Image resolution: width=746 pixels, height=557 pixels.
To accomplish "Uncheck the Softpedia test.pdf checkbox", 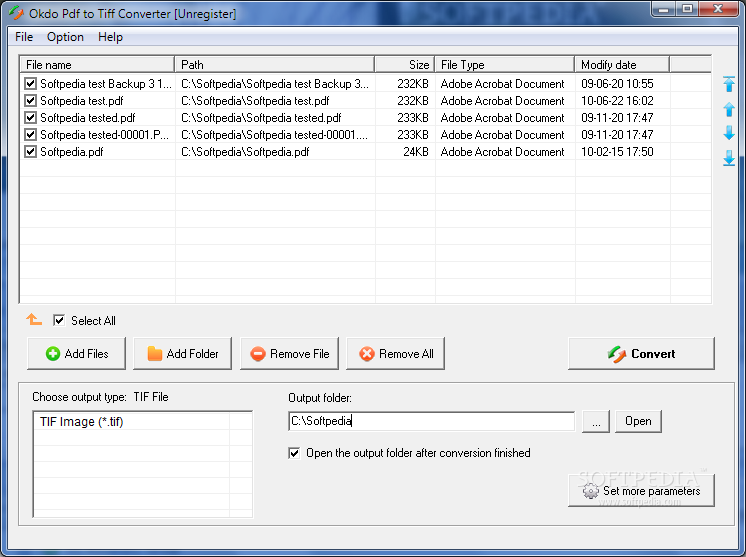I will pyautogui.click(x=30, y=101).
